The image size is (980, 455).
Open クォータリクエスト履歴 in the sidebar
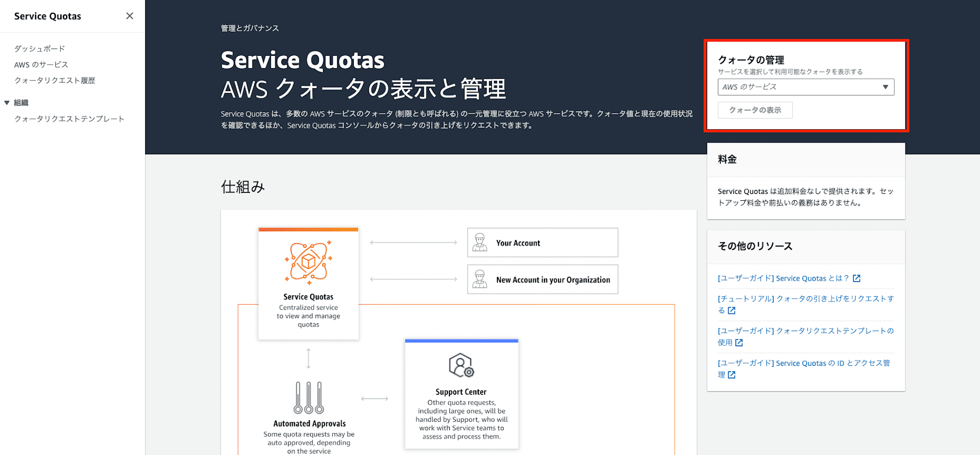pos(54,80)
